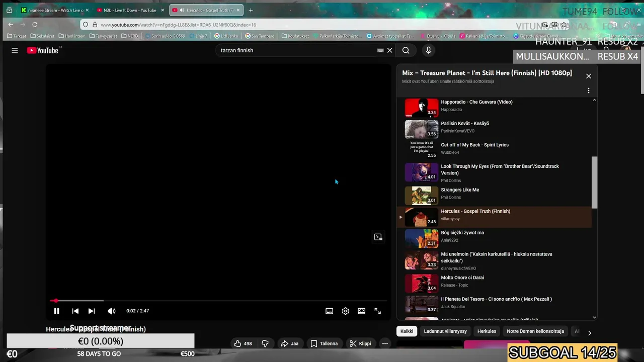Create a clip with Klippi
Image resolution: width=644 pixels, height=362 pixels.
click(360, 343)
